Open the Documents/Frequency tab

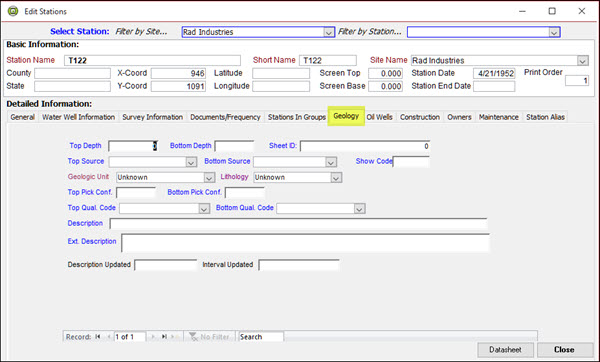tap(225, 117)
